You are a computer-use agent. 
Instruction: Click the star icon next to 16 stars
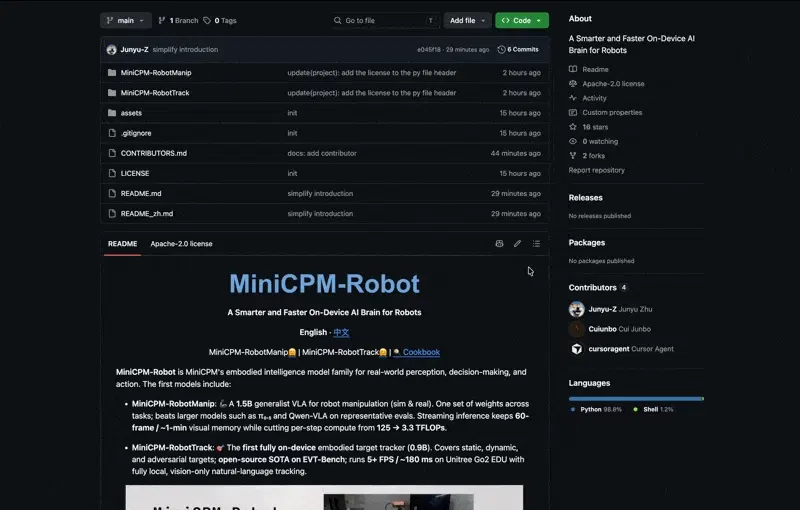pyautogui.click(x=573, y=126)
